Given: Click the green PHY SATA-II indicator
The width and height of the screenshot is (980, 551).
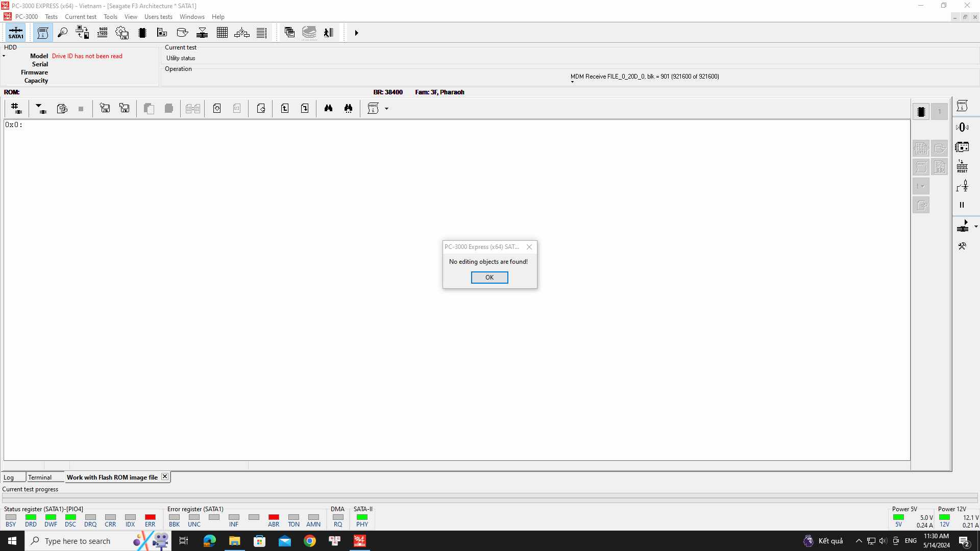Looking at the screenshot, I should [362, 517].
